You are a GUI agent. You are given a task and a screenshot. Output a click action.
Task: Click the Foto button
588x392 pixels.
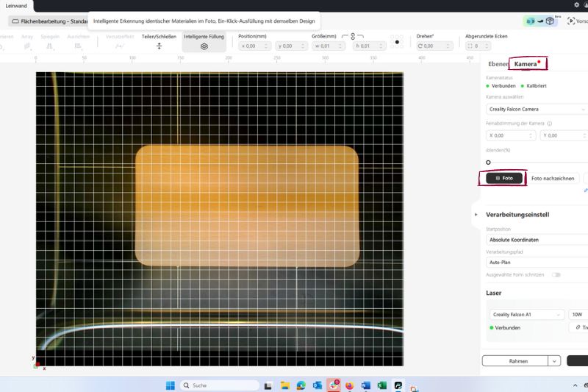coord(504,178)
